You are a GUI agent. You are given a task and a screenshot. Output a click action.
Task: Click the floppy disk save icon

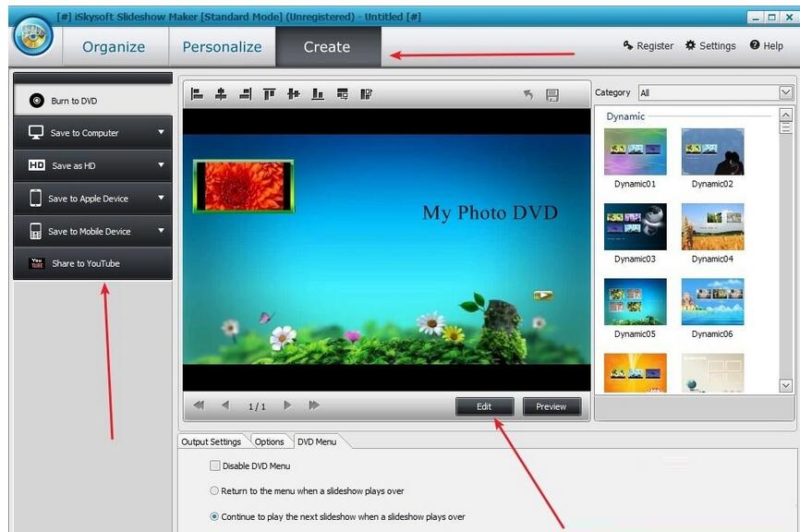[552, 95]
